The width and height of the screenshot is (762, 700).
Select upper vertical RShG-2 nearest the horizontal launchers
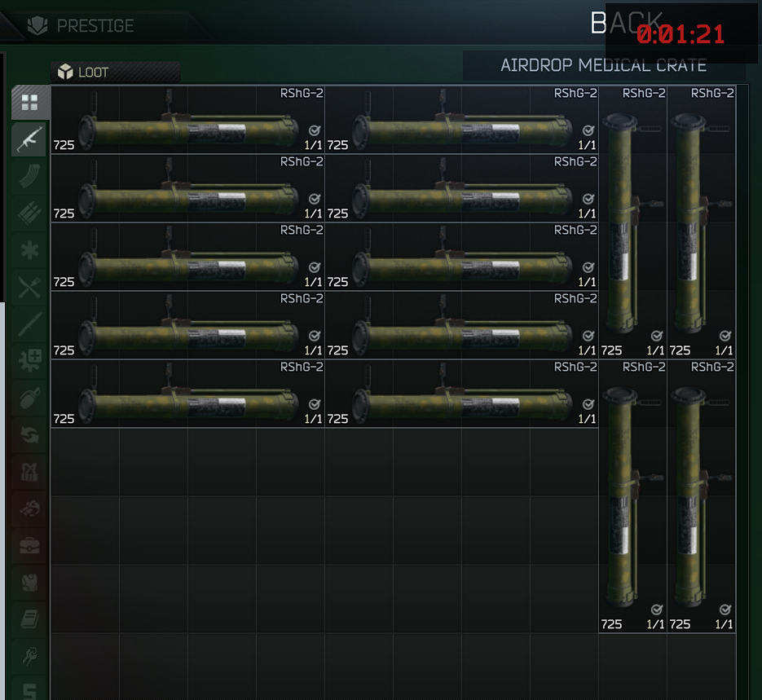[632, 222]
